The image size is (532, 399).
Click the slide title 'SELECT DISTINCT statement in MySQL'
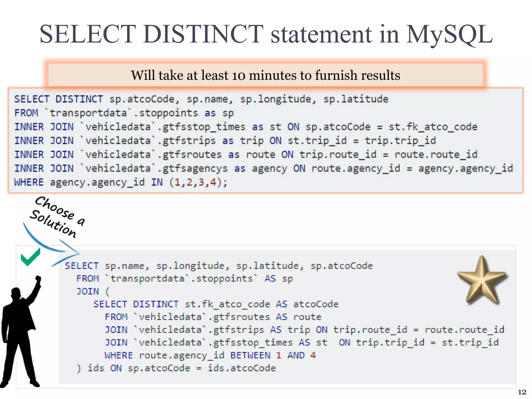point(266,34)
